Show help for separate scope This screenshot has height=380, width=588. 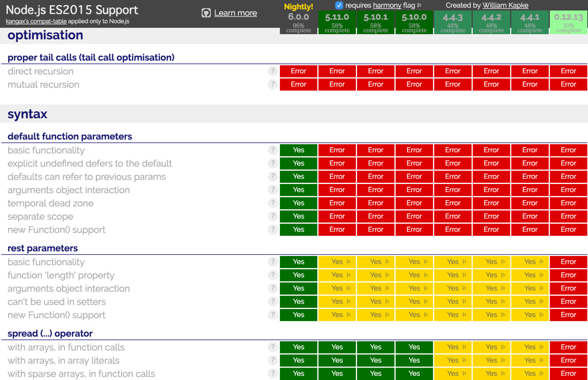pos(273,216)
